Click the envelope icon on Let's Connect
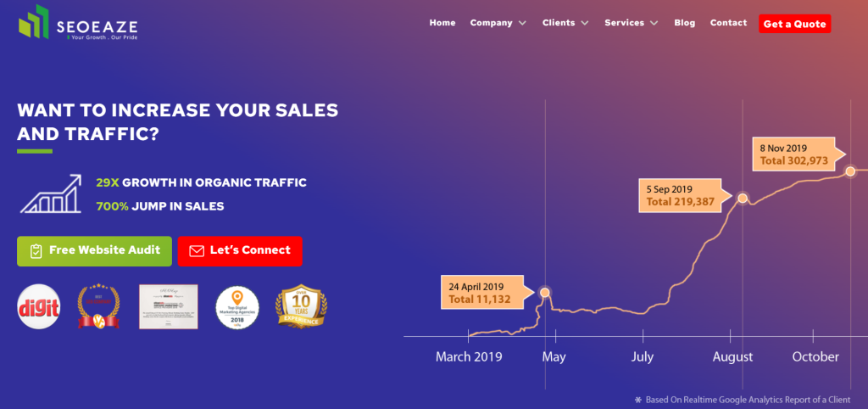Viewport: 868px width, 409px height. click(197, 251)
